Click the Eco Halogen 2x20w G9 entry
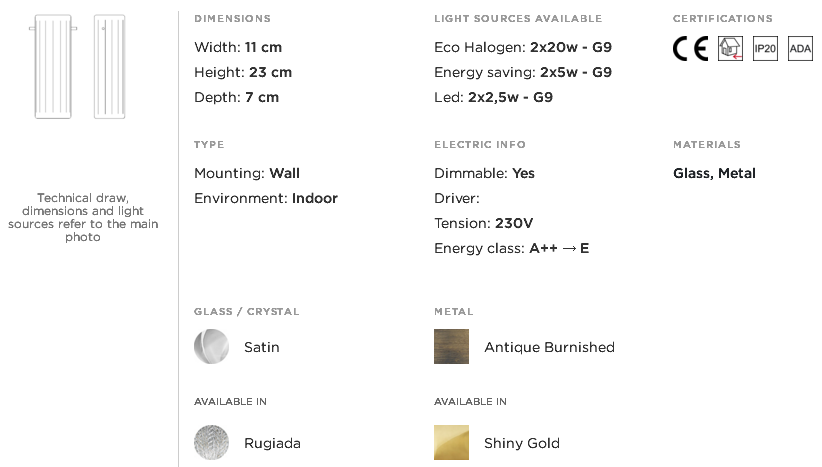The width and height of the screenshot is (822, 467). pyautogui.click(x=523, y=47)
